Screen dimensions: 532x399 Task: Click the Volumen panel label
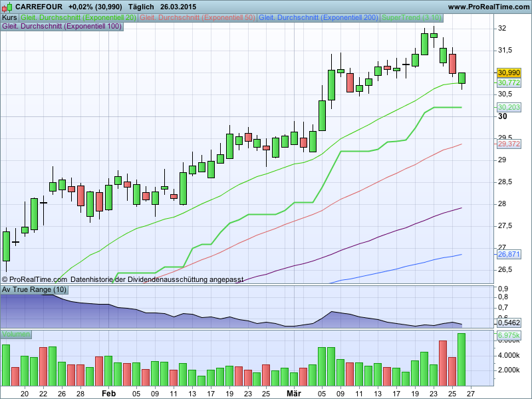pos(15,334)
